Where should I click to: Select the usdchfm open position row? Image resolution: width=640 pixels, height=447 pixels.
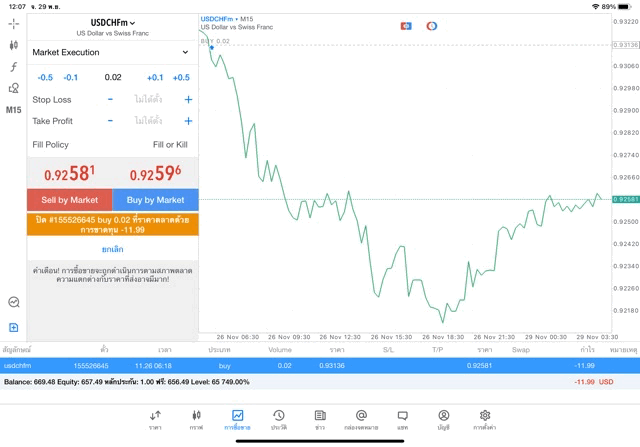click(x=320, y=366)
